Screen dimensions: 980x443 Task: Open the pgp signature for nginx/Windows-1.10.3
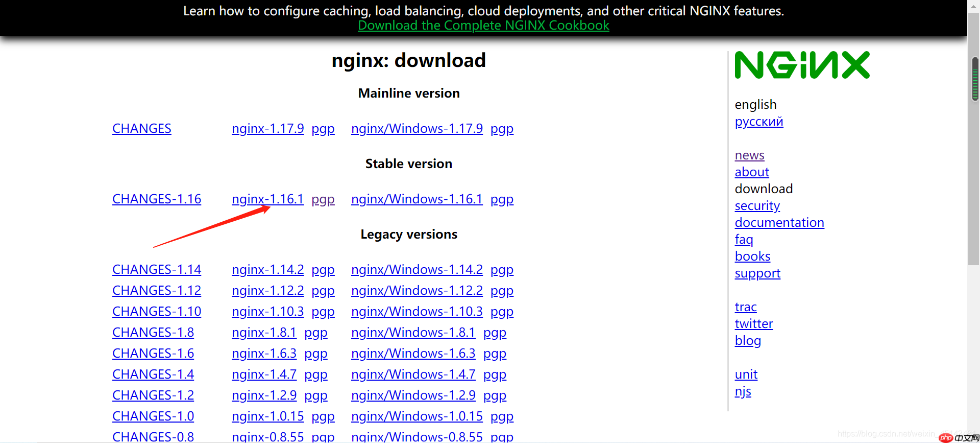(502, 312)
